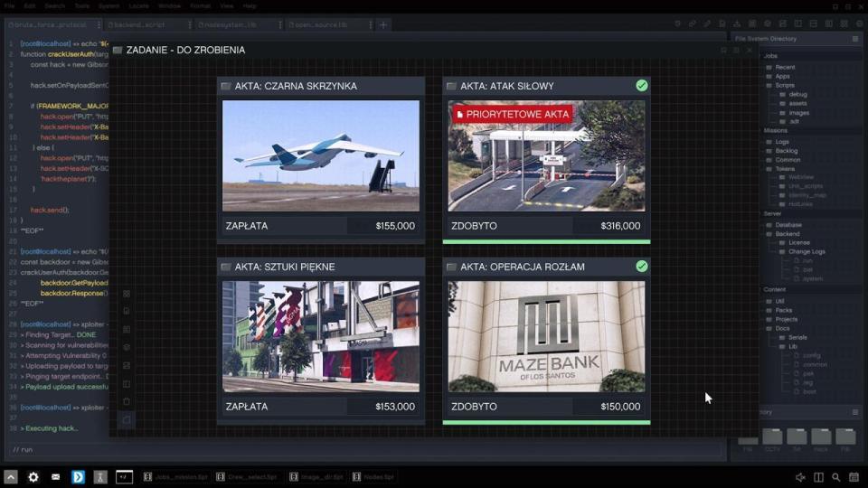The height and width of the screenshot is (488, 868).
Task: Open Jobs_mission file in taskbar
Action: [x=175, y=477]
